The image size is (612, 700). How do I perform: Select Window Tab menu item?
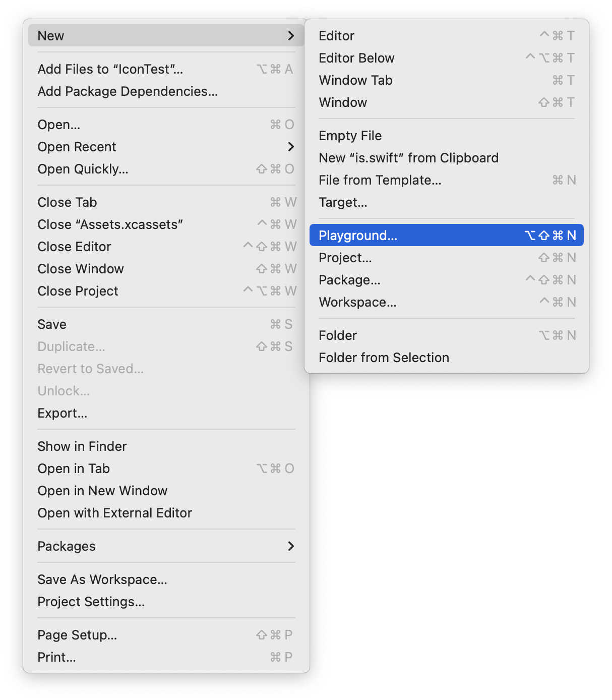coord(355,80)
